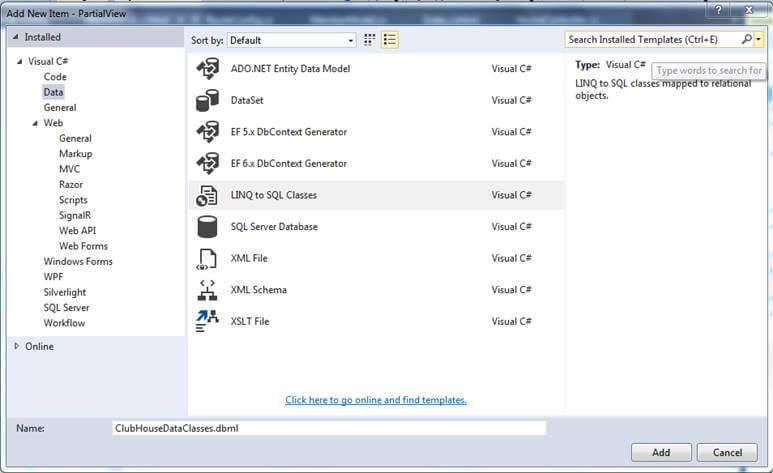Select the Markup category
The image size is (773, 473).
(75, 154)
